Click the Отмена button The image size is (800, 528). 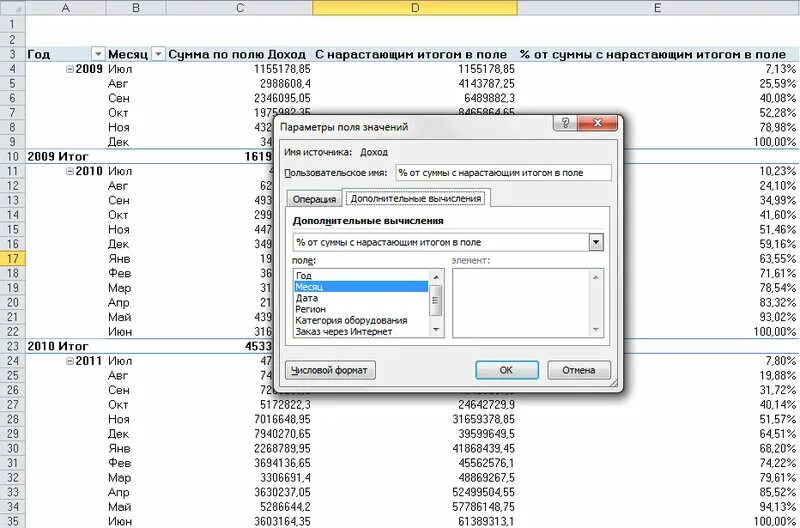pyautogui.click(x=579, y=370)
